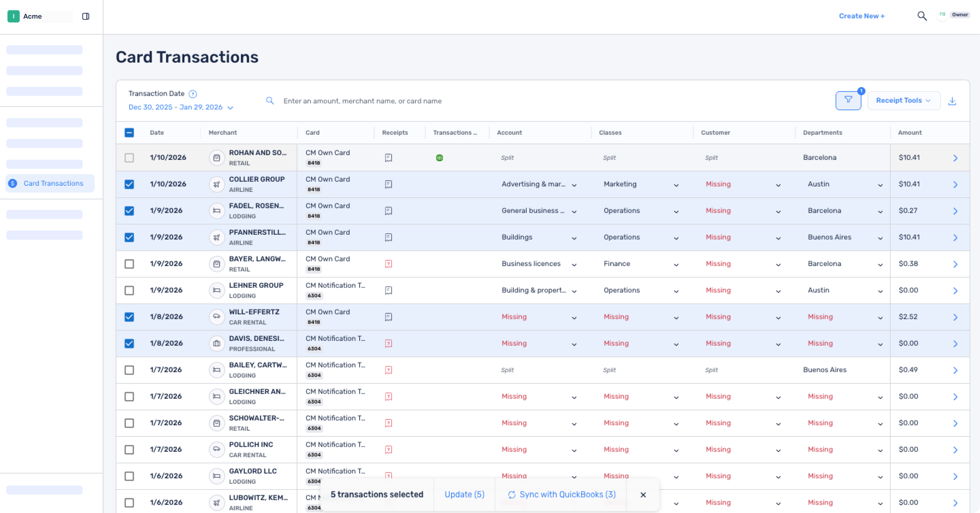
Task: Deselect the COLLIER GROUP transaction checkbox
Action: [x=129, y=184]
